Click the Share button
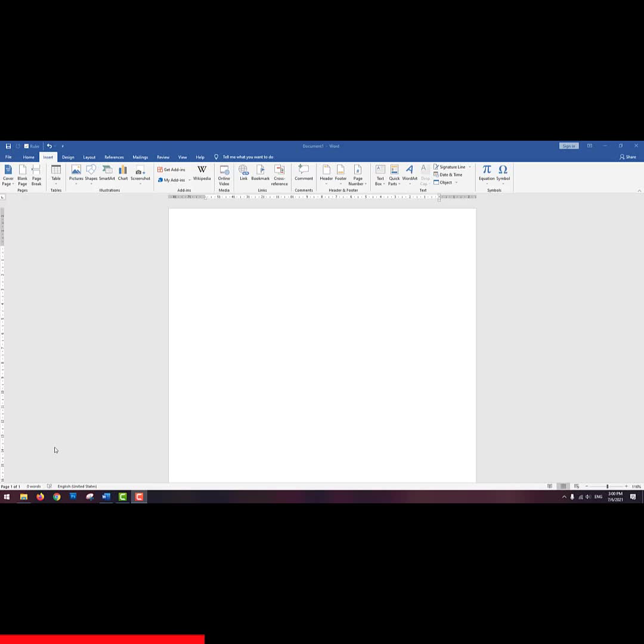Image resolution: width=644 pixels, height=644 pixels. pos(627,157)
